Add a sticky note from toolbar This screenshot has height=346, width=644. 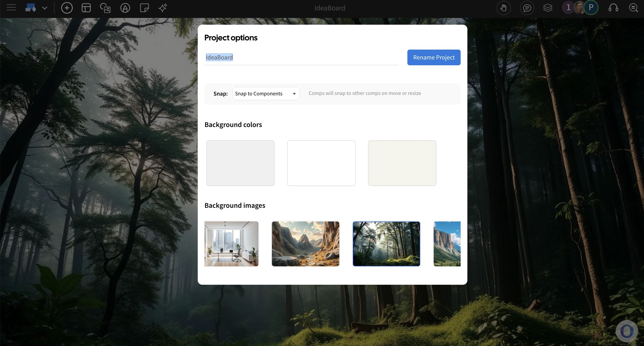click(144, 8)
